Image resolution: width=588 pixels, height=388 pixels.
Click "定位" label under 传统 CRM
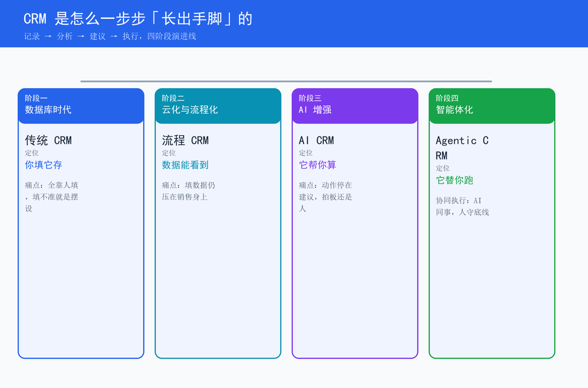(x=32, y=153)
